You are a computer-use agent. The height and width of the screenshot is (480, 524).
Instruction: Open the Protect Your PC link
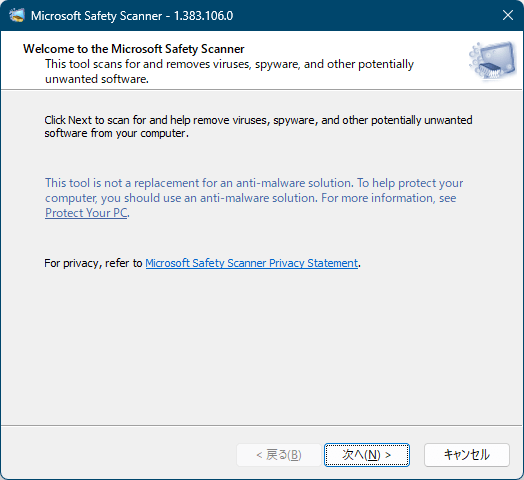(87, 213)
